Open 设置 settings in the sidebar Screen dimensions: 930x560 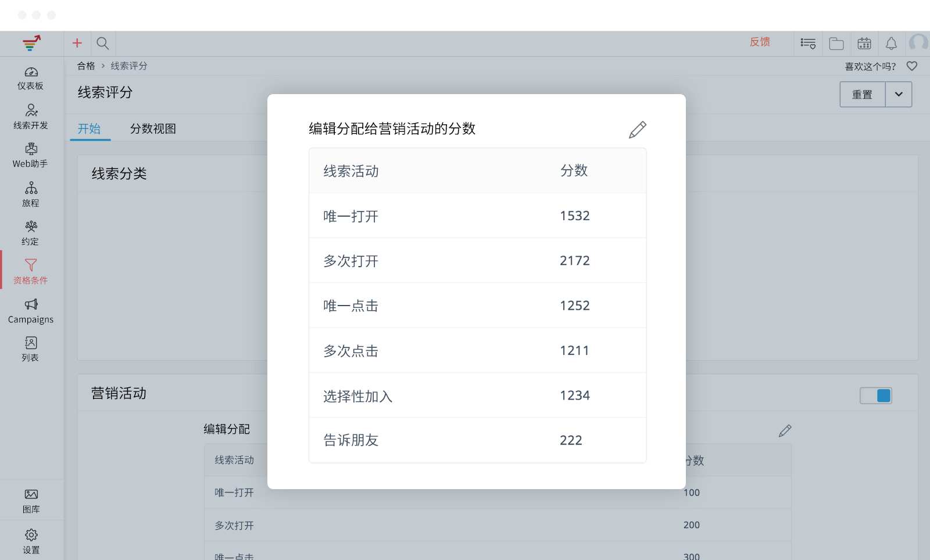coord(31,541)
